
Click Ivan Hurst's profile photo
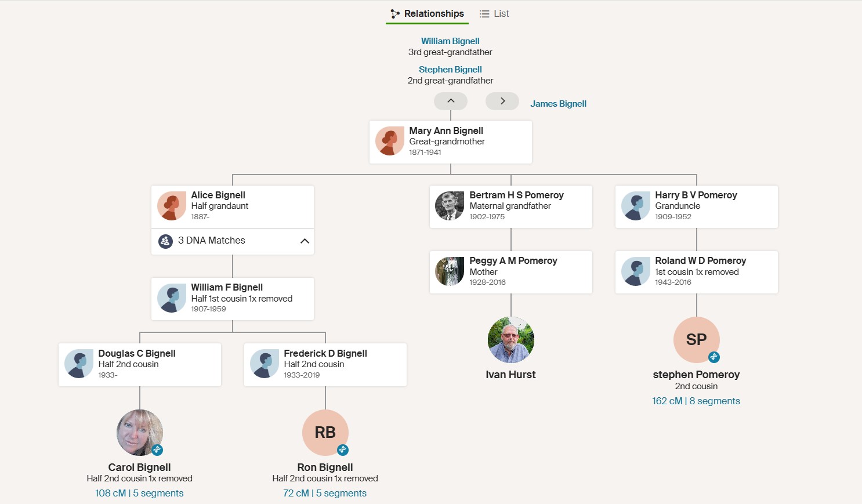510,340
